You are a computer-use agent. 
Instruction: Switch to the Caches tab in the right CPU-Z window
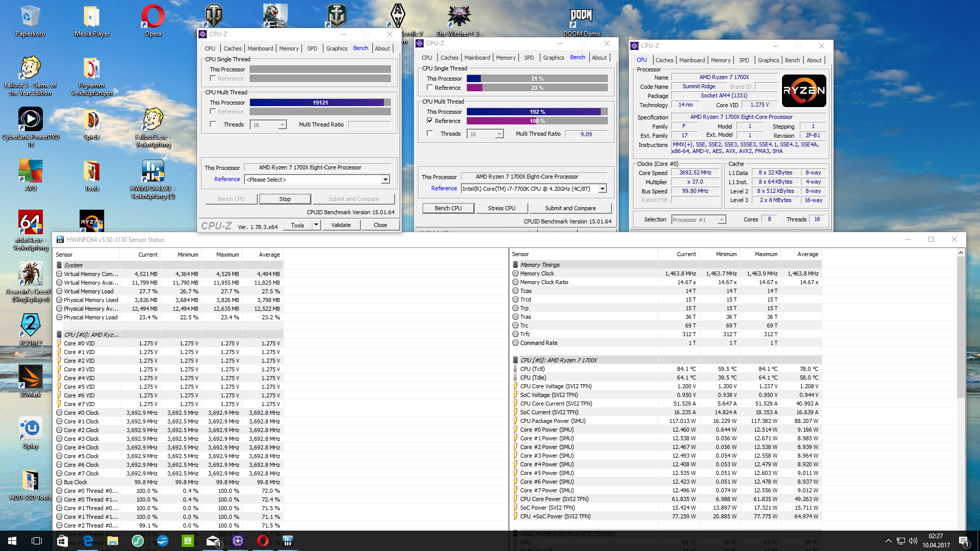[664, 60]
